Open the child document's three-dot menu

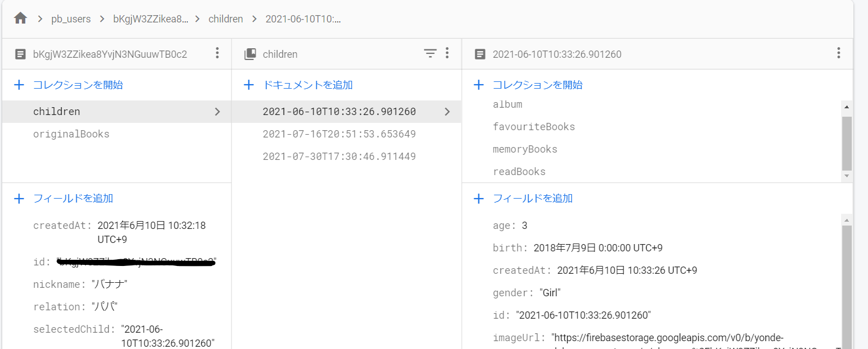(x=838, y=53)
